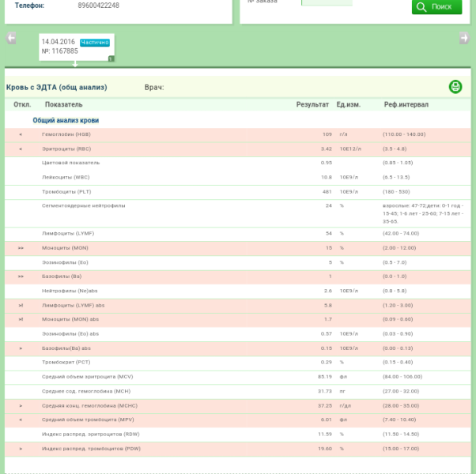Click the deviation marker beside Гемоглобин (HGB)

point(21,134)
